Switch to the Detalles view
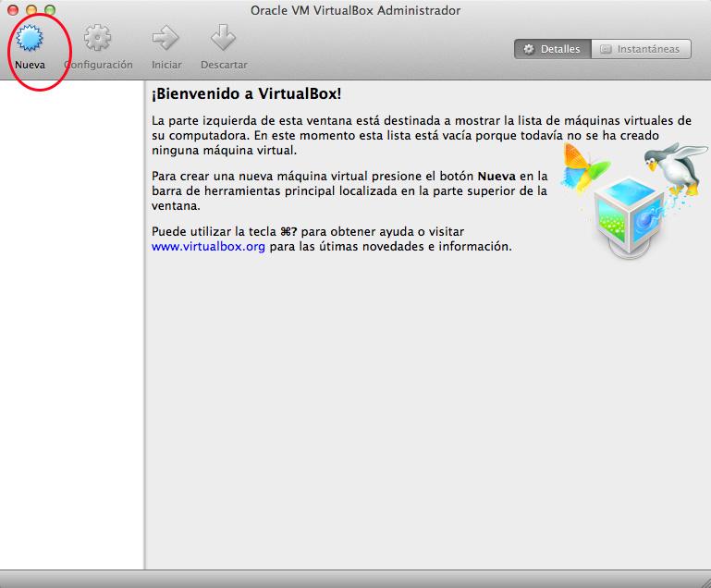The image size is (711, 588). (x=552, y=49)
